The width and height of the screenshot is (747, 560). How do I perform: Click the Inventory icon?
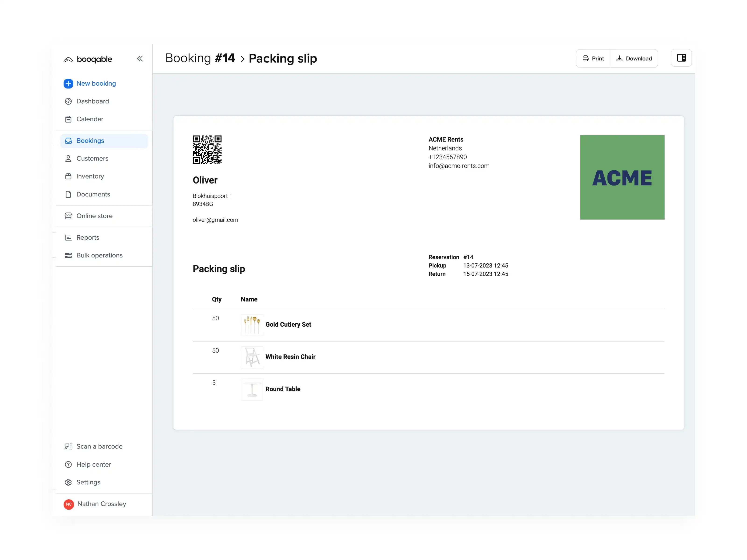(68, 176)
